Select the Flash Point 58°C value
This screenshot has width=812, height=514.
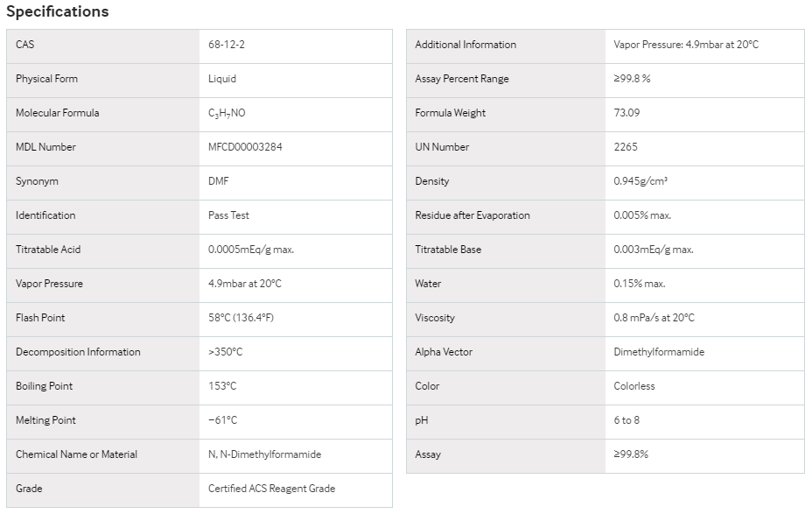(241, 318)
